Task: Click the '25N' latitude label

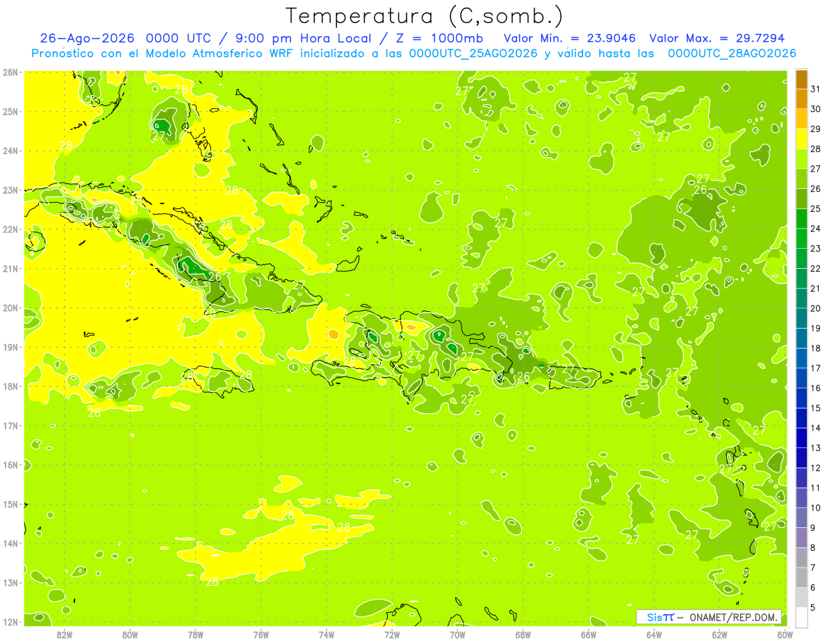Action: 10,112
